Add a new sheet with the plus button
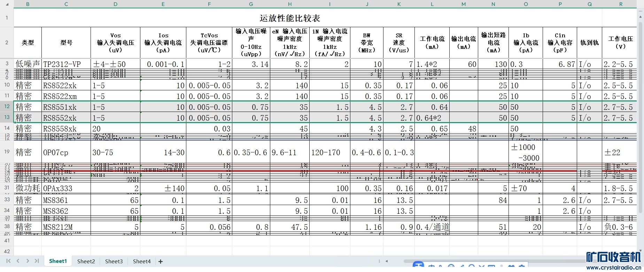The image size is (644, 272). (x=161, y=261)
